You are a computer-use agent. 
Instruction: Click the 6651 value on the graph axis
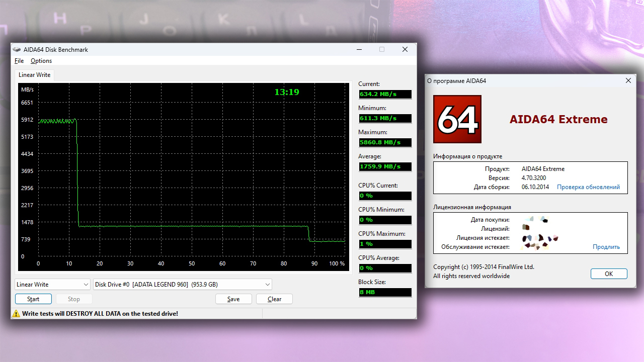(x=27, y=103)
